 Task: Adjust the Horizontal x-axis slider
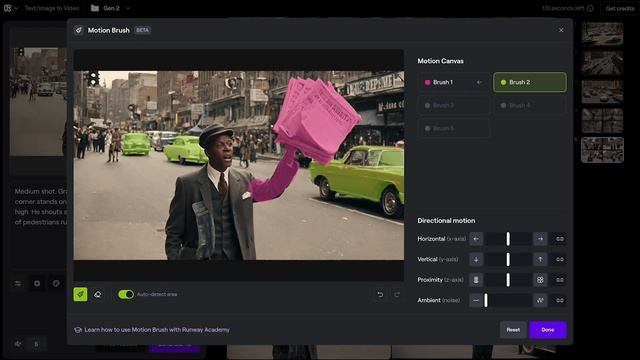click(508, 239)
